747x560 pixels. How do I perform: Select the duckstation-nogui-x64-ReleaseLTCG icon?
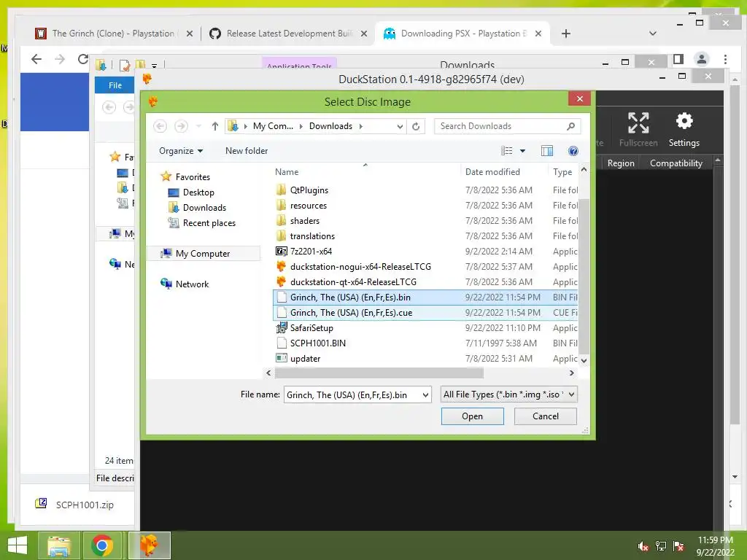click(x=281, y=267)
